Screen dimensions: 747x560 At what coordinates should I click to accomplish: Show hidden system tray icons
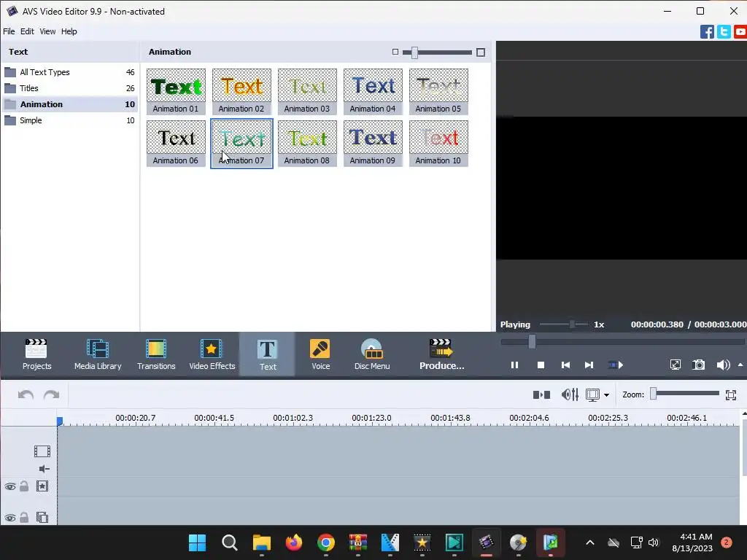[589, 542]
